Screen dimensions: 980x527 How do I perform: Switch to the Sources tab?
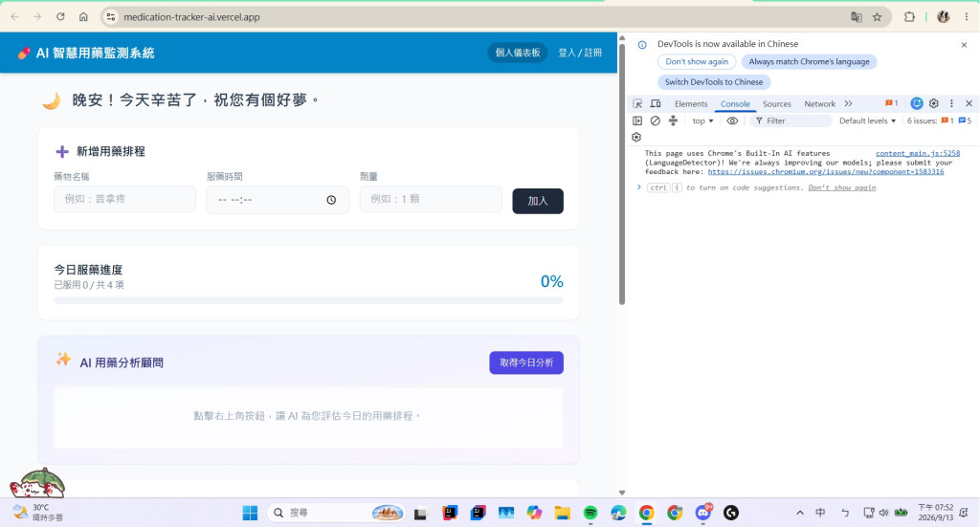click(x=777, y=103)
